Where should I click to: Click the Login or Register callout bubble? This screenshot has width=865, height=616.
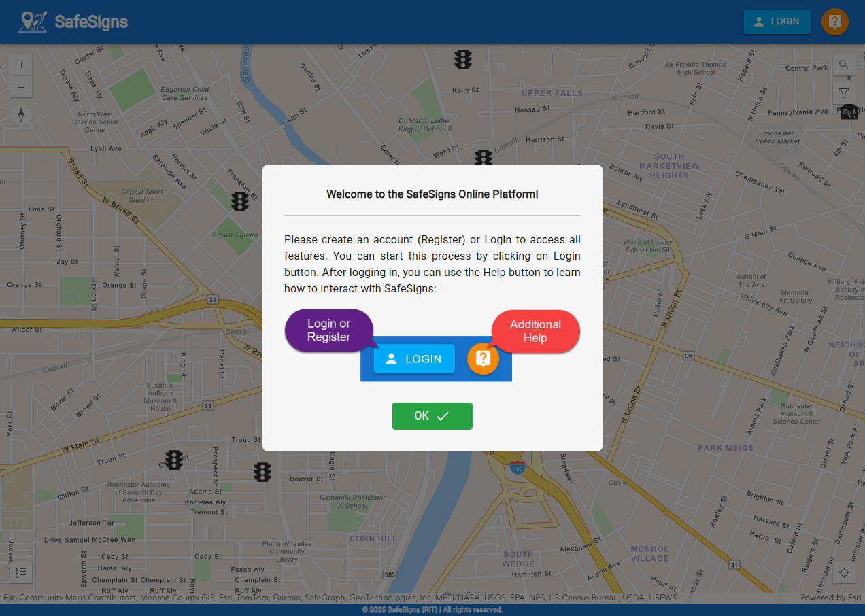click(x=329, y=331)
